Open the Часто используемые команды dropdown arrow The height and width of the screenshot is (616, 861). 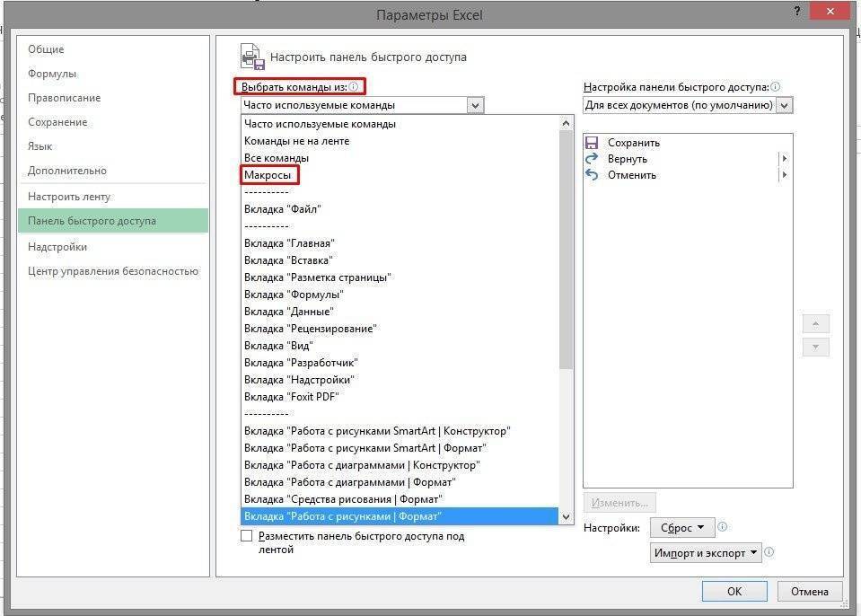tap(475, 105)
